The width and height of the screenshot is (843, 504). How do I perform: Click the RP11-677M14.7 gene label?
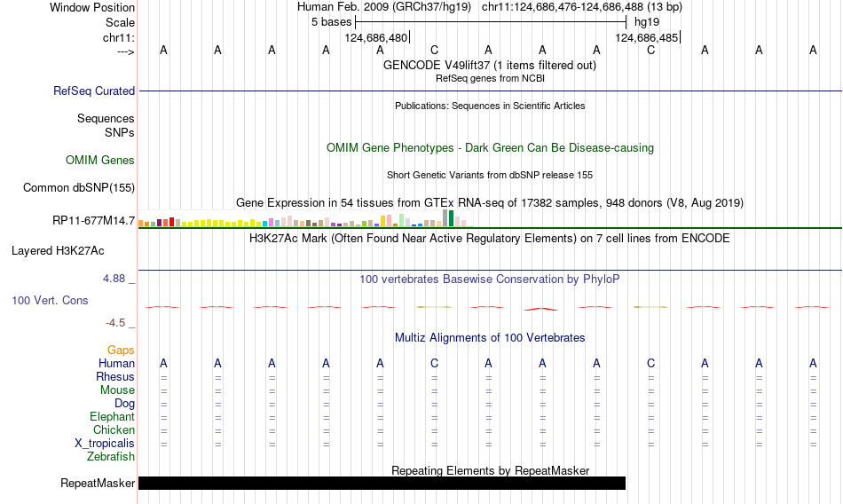tap(93, 221)
